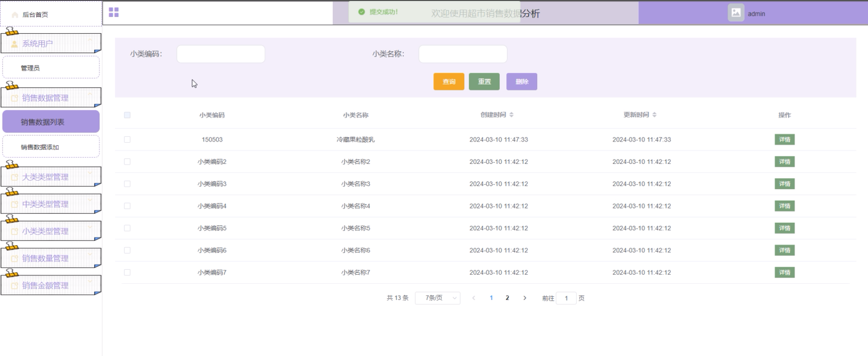Screen dimensions: 868x356
Task: Click the purple 删除 button
Action: pos(522,82)
